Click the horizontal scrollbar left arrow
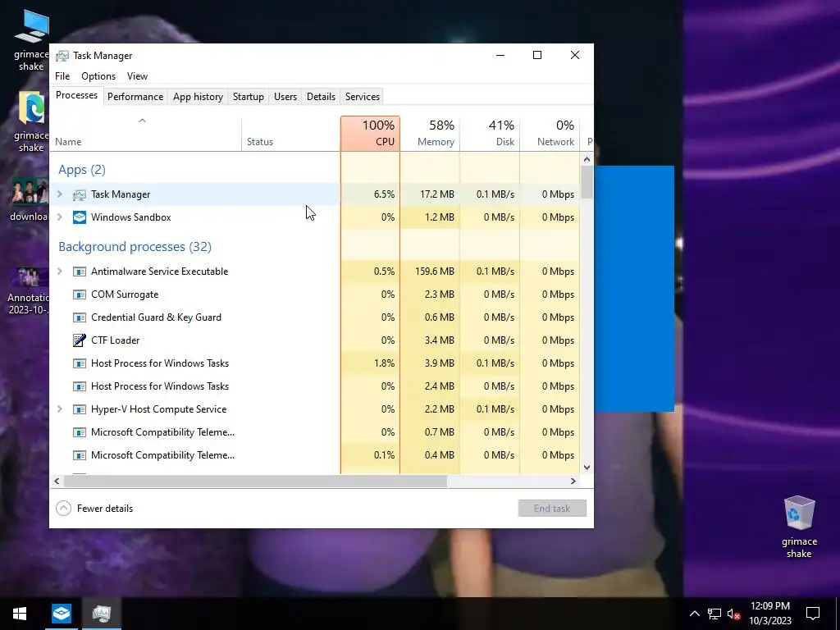This screenshot has width=840, height=630. tap(57, 481)
